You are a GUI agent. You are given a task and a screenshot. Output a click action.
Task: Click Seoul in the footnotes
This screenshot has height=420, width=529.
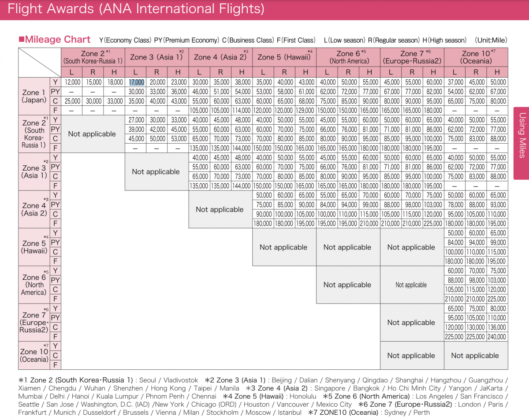point(148,380)
